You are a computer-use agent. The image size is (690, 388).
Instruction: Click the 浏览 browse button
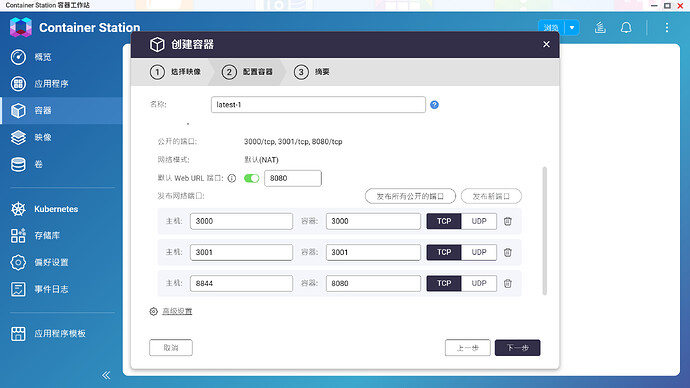coord(551,28)
